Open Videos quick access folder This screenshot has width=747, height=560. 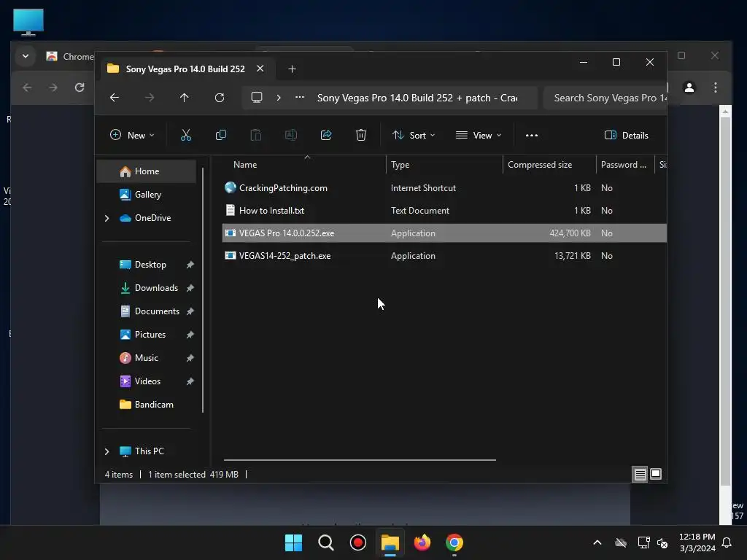tap(146, 381)
